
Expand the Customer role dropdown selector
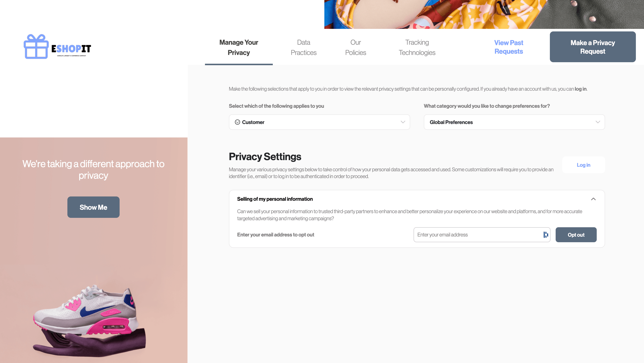319,122
